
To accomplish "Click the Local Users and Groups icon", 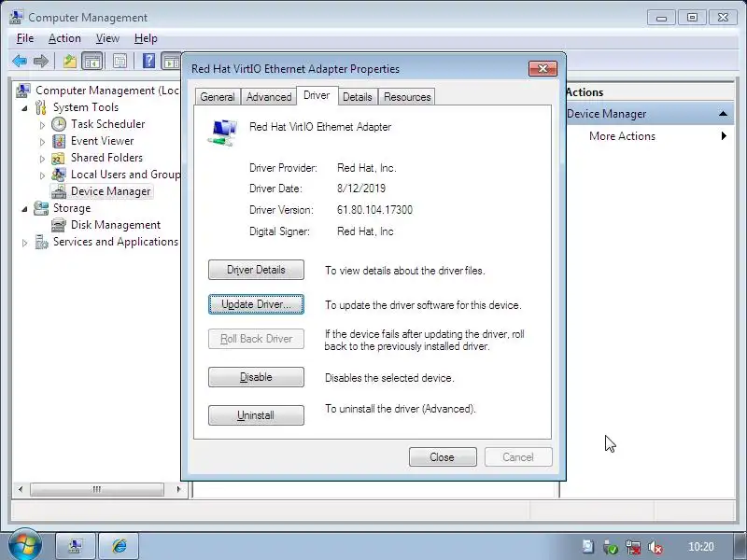I will pyautogui.click(x=59, y=175).
